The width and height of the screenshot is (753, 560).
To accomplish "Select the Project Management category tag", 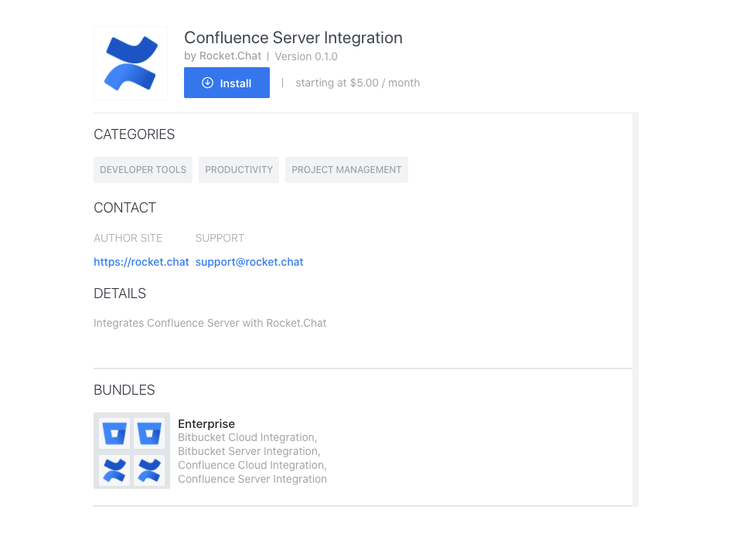I will [x=346, y=170].
